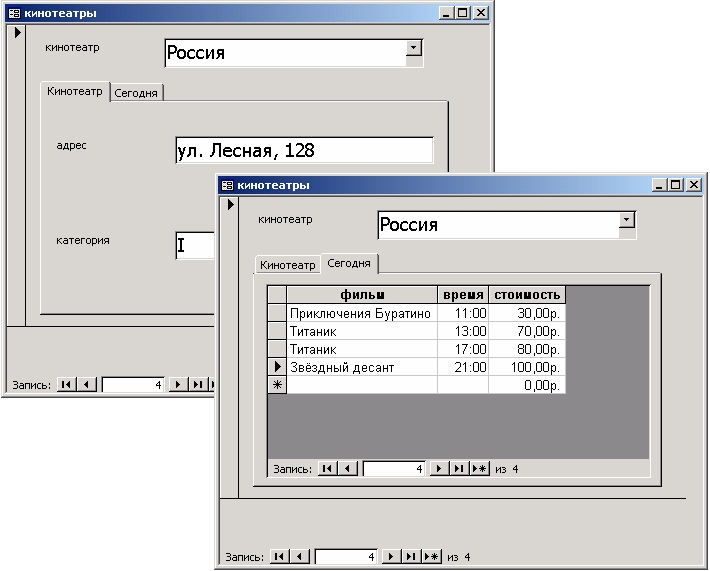Add new record in subform navigator
This screenshot has height=571, width=710.
tap(479, 468)
